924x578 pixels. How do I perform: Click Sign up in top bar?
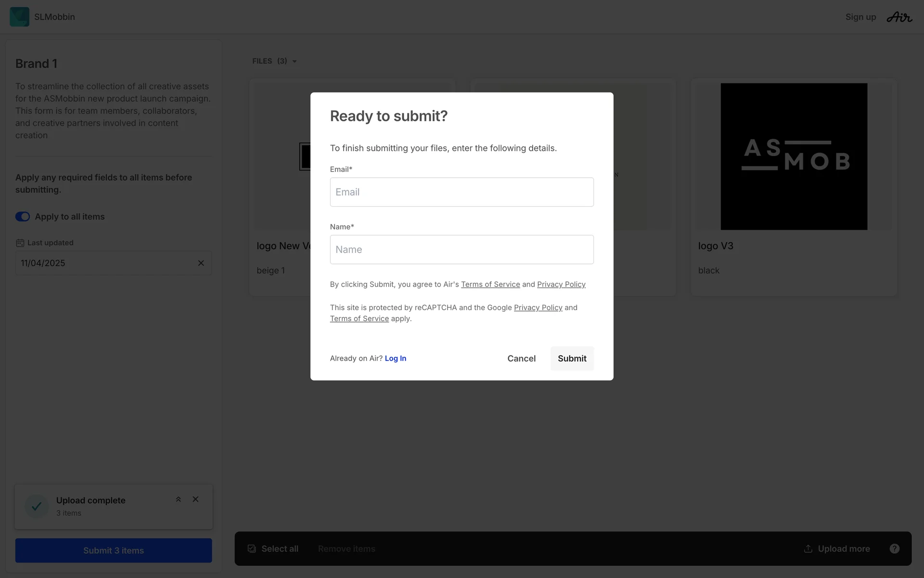[x=860, y=17]
